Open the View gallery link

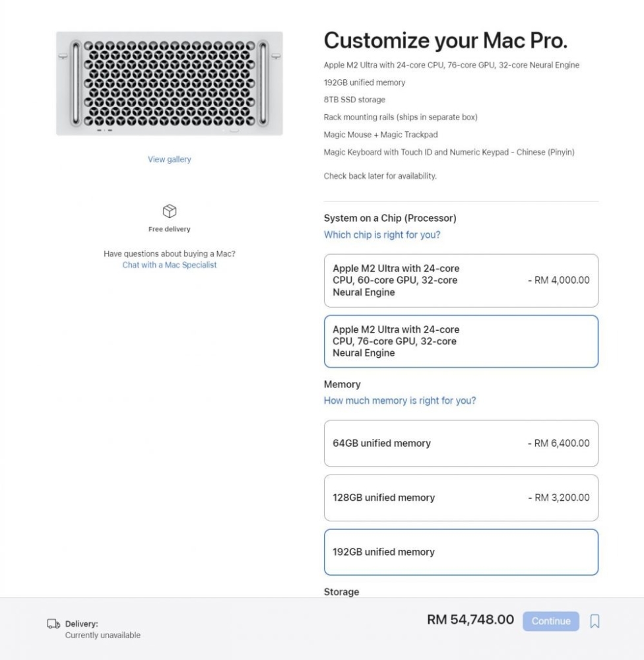point(170,159)
